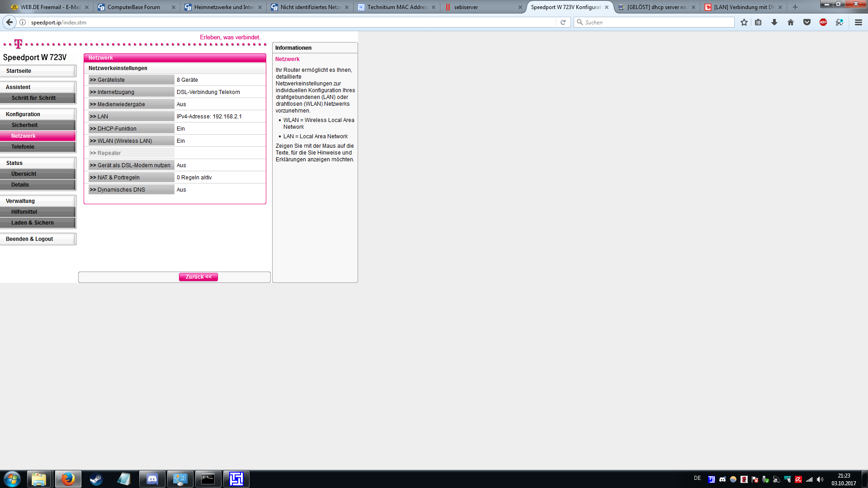This screenshot has width=868, height=488.
Task: Click the bookmark star icon
Action: click(x=744, y=22)
